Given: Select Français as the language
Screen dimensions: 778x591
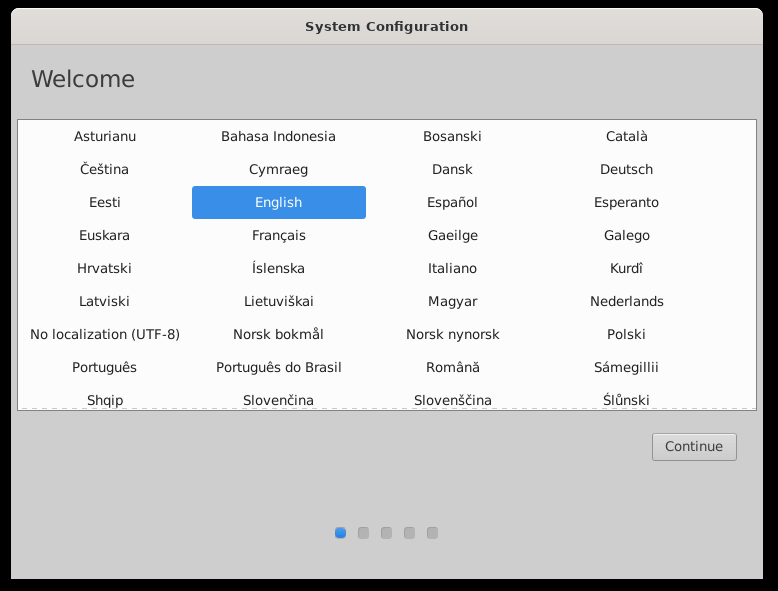Looking at the screenshot, I should point(278,235).
